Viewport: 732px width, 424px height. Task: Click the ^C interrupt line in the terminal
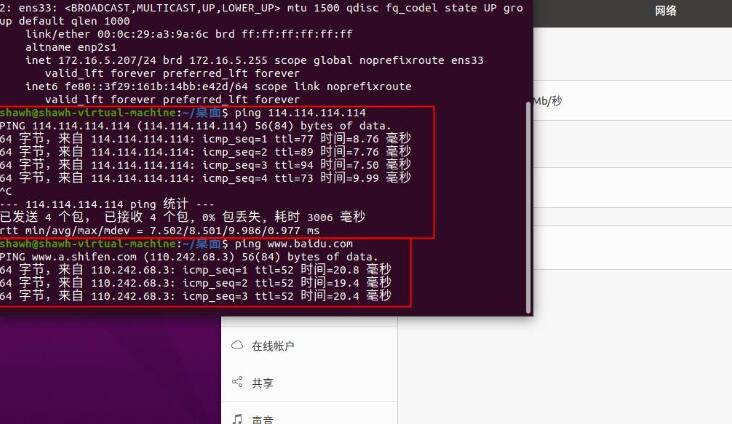click(x=6, y=191)
